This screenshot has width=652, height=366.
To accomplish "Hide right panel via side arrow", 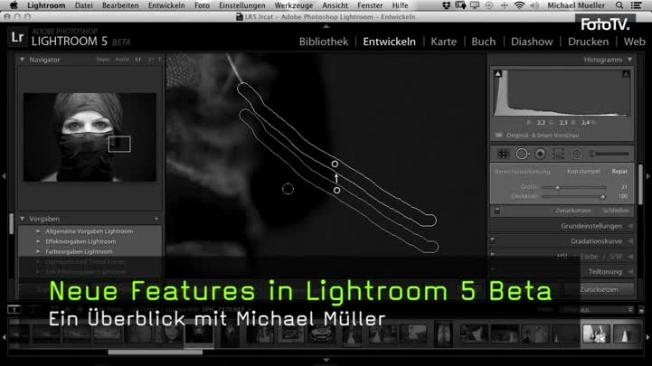I will (648, 177).
